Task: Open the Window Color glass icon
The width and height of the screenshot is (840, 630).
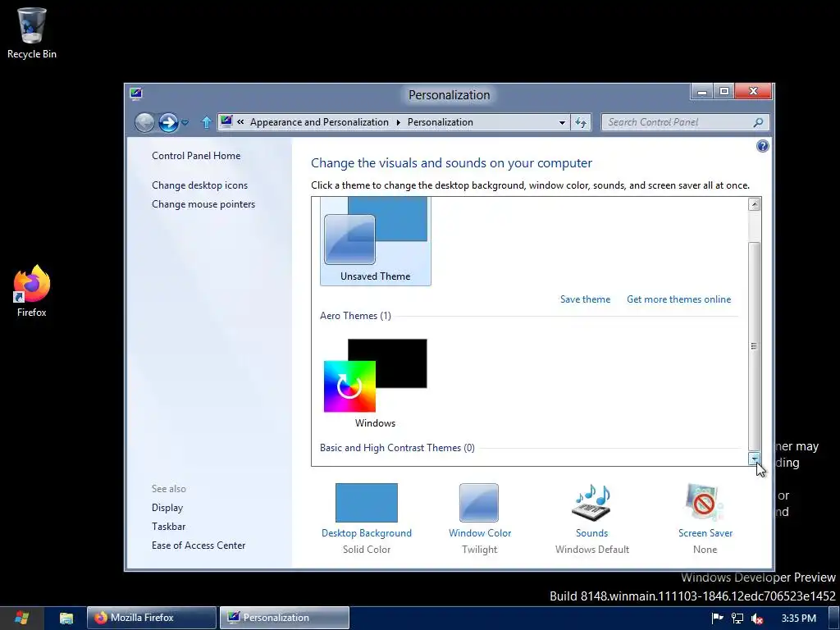Action: point(479,503)
